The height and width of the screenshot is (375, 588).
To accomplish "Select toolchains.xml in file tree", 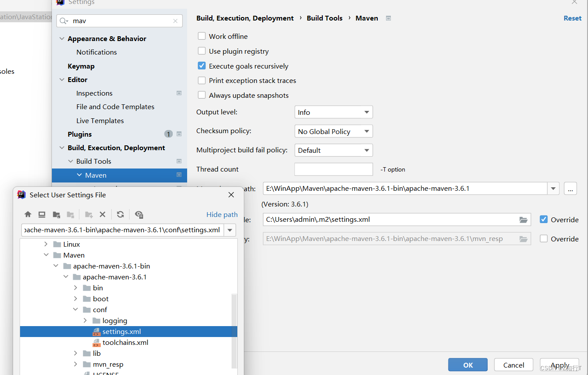I will coord(125,343).
